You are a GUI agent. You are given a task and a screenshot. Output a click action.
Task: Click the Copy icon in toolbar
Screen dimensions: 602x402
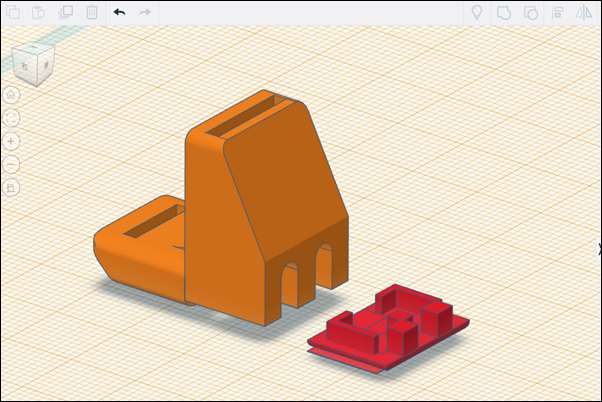[x=13, y=12]
